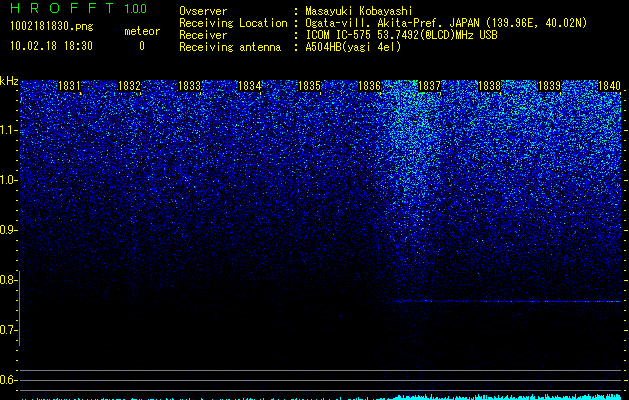Click the 0.6 kHz axis label
Viewport: 629px width, 400px height.
click(x=9, y=380)
